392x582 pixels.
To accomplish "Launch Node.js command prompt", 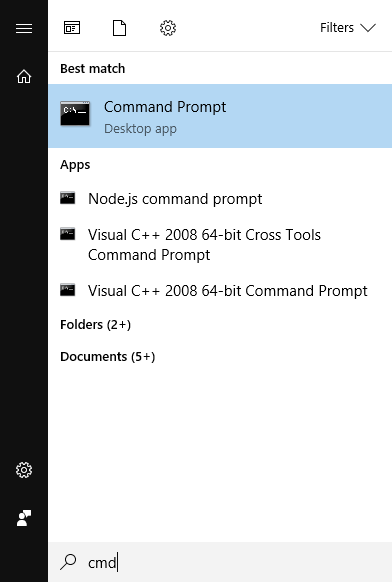I will 220,199.
